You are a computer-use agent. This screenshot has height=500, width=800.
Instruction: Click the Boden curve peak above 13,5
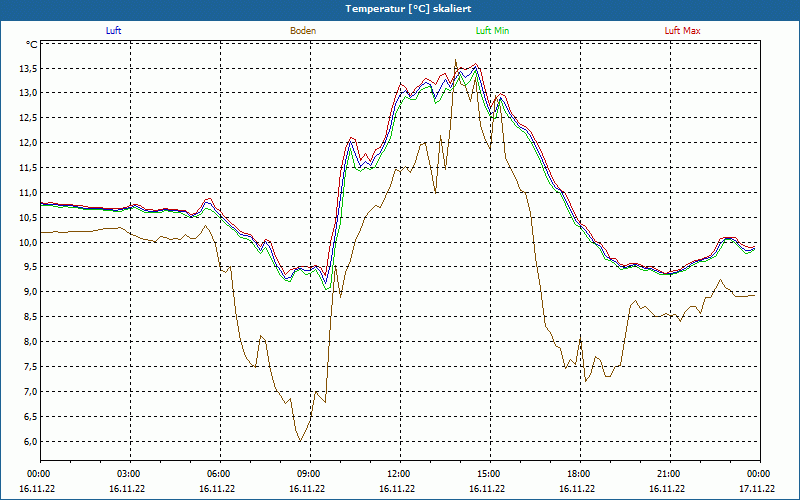coord(455,60)
